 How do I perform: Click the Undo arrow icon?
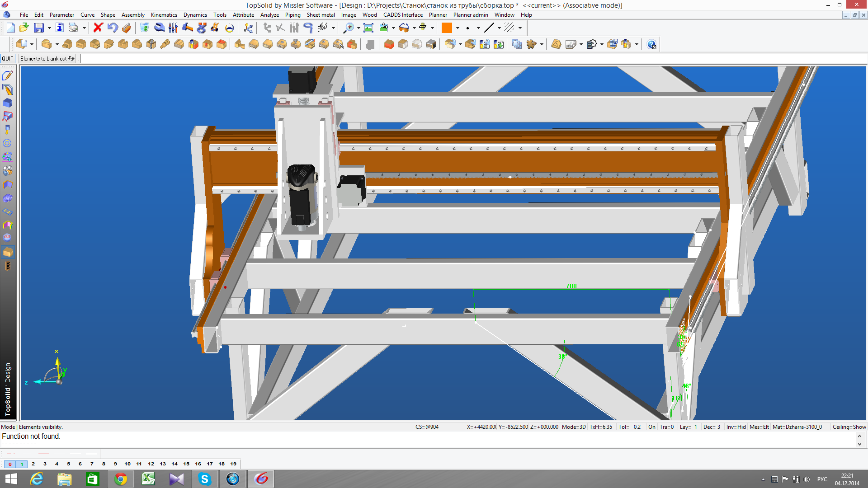[x=112, y=28]
